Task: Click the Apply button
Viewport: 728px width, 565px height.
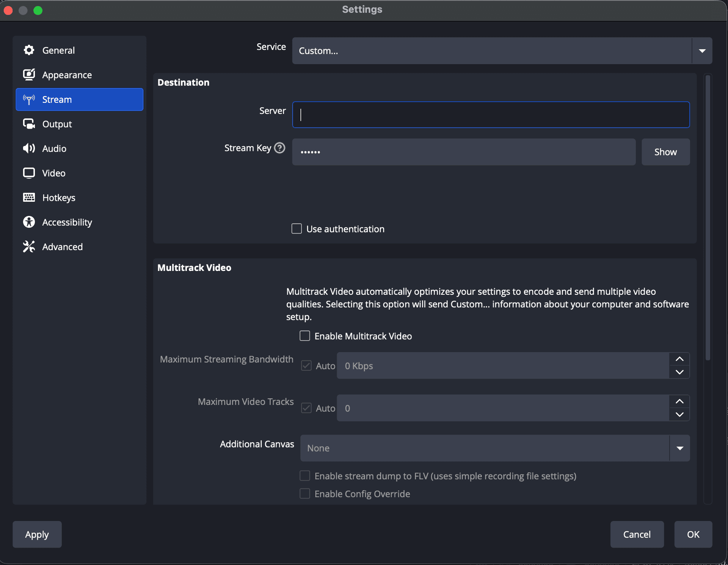Action: (x=37, y=534)
